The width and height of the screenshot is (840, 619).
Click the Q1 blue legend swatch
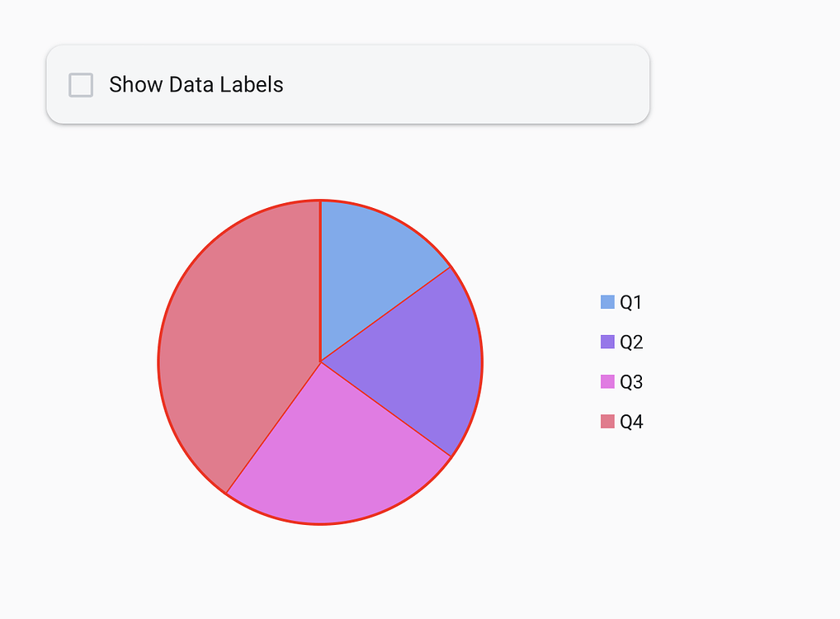click(606, 302)
